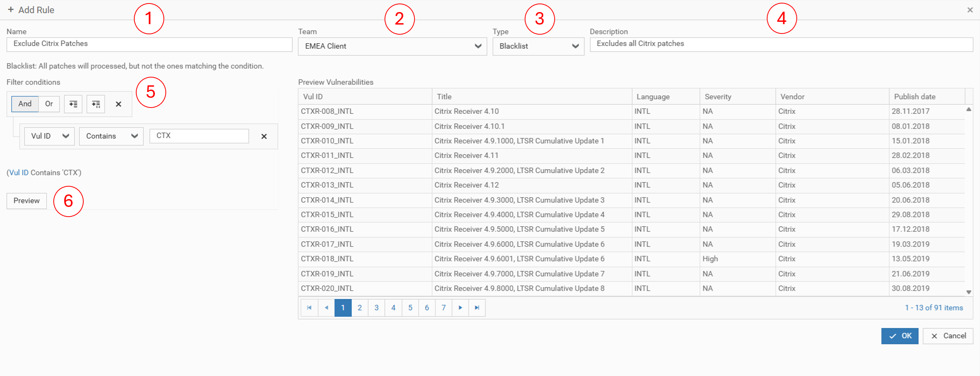Select row CTXR-008_INTL
980x376 pixels.
click(631, 111)
